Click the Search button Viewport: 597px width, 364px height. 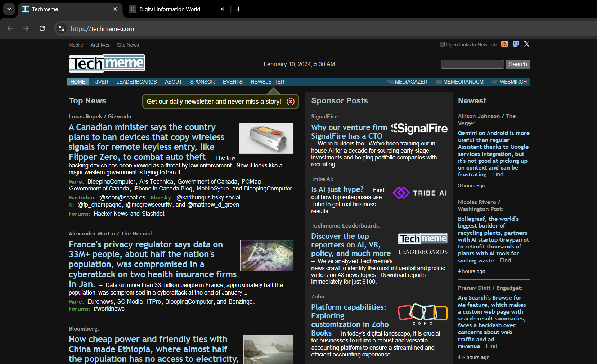click(x=518, y=64)
